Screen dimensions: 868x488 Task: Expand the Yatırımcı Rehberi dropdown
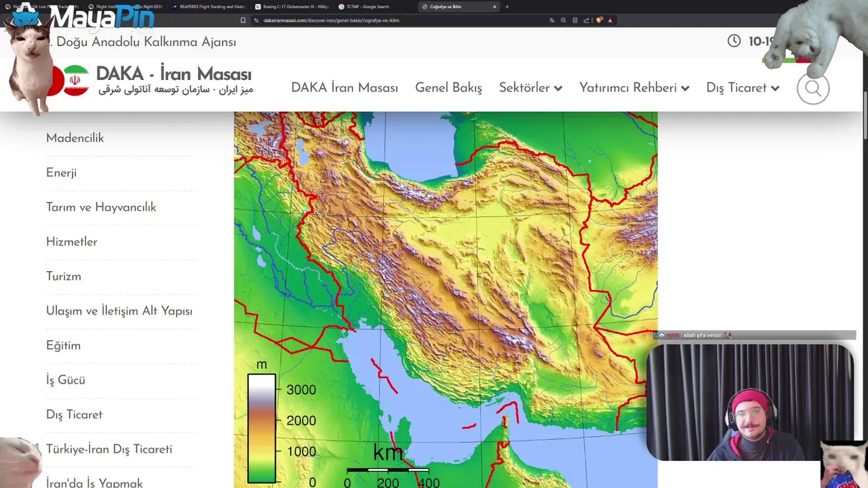pos(634,88)
